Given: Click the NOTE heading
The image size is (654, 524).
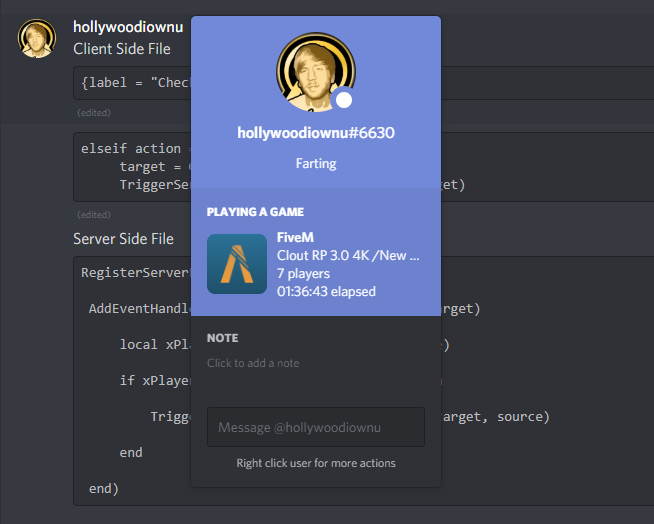Looking at the screenshot, I should click(222, 338).
